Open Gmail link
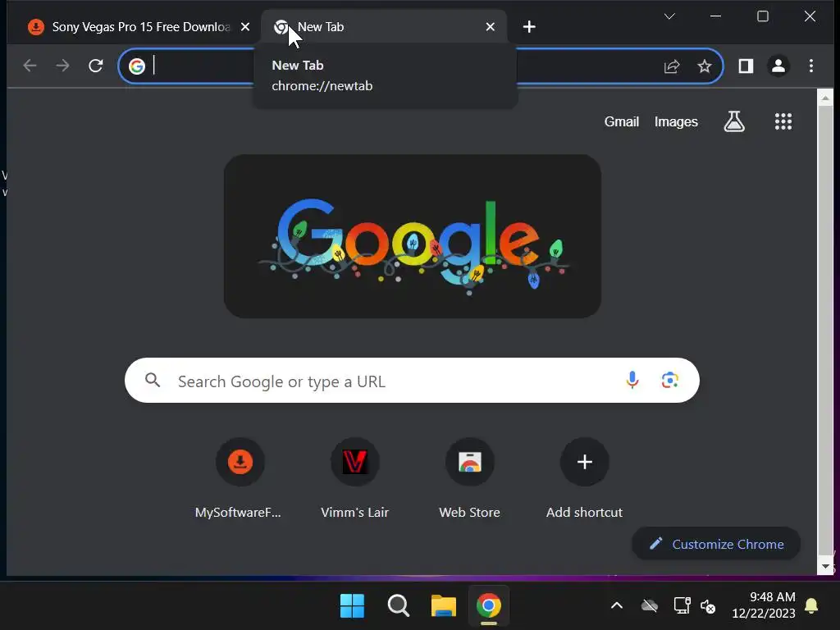 622,121
